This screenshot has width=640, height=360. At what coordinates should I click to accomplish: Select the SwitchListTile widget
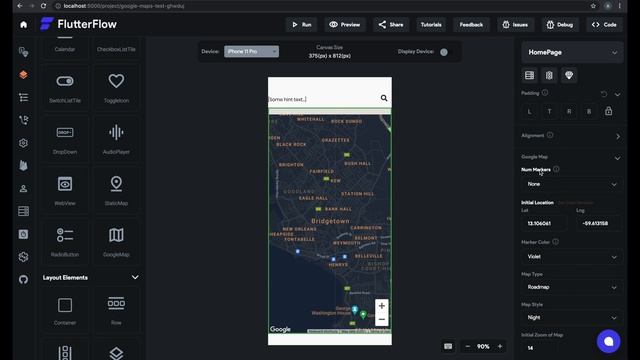point(65,88)
